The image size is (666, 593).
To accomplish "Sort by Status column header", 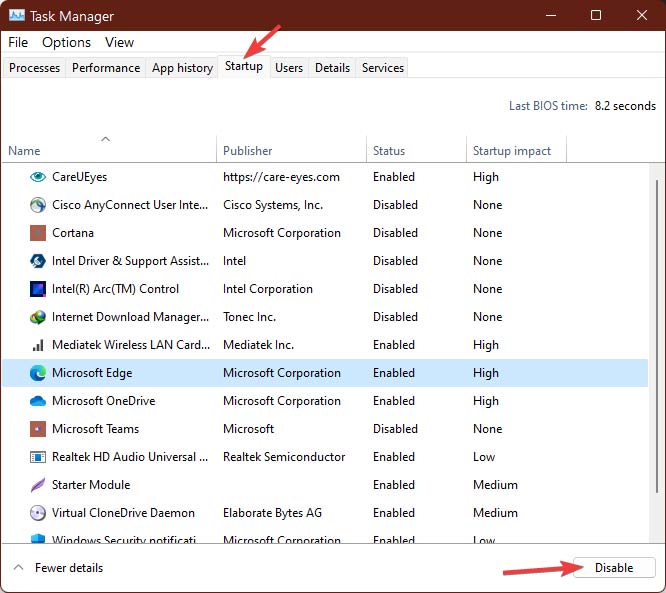I will (389, 151).
